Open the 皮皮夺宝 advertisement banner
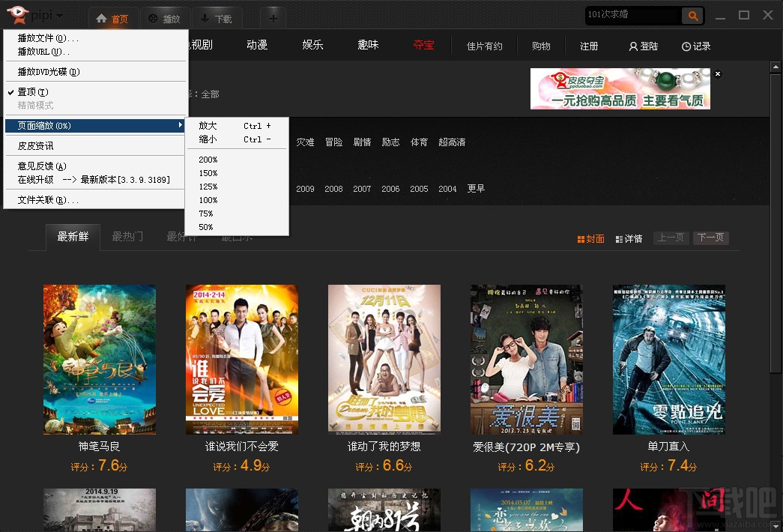Image resolution: width=783 pixels, height=532 pixels. click(x=620, y=89)
